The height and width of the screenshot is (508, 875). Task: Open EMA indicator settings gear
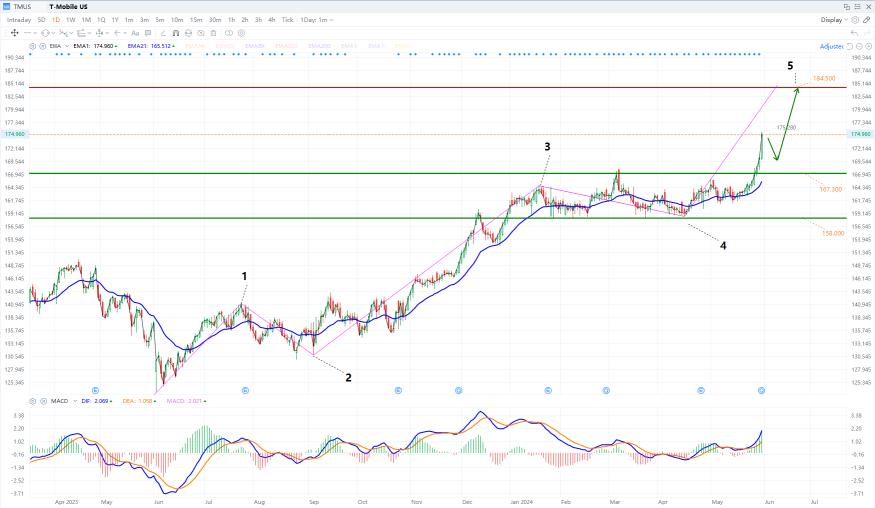(32, 46)
